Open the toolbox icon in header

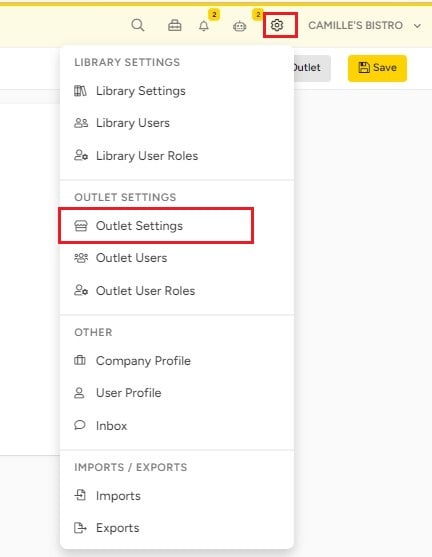174,26
